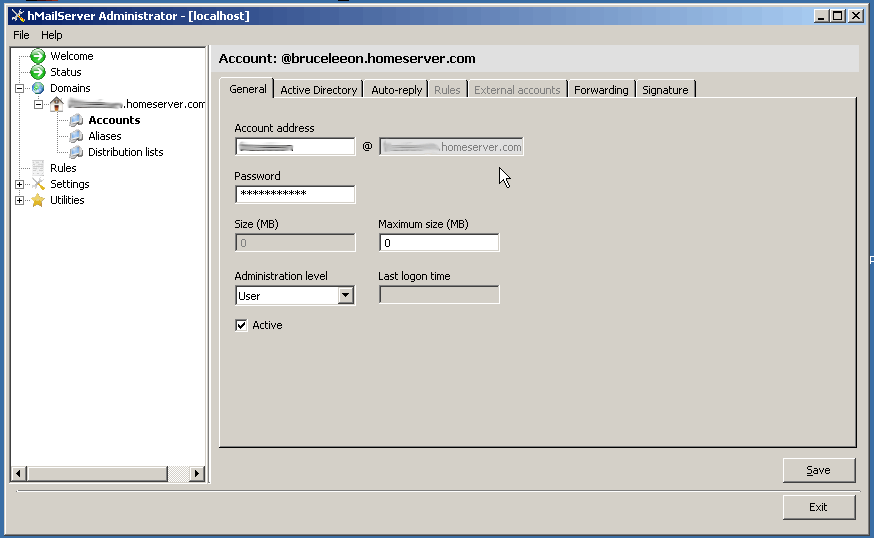Click the Last logon time field

click(x=439, y=295)
